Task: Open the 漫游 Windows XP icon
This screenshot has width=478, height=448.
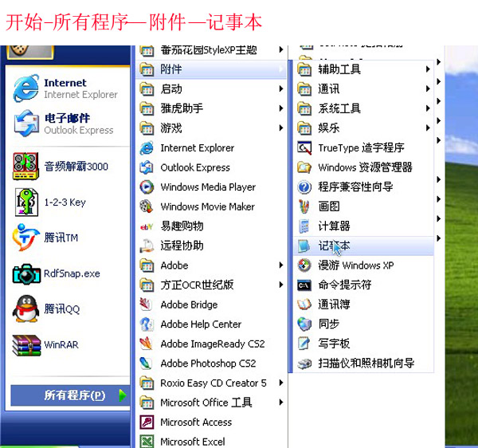Action: click(x=304, y=265)
